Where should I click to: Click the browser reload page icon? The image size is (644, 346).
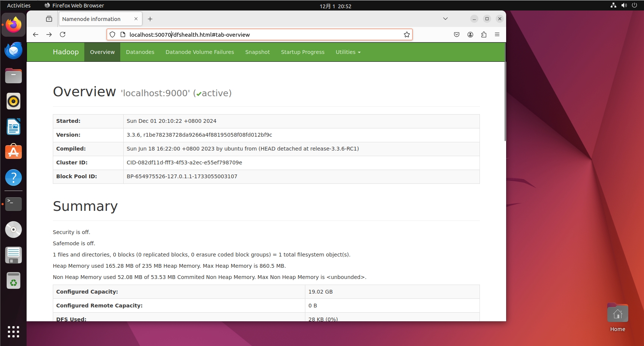(63, 34)
